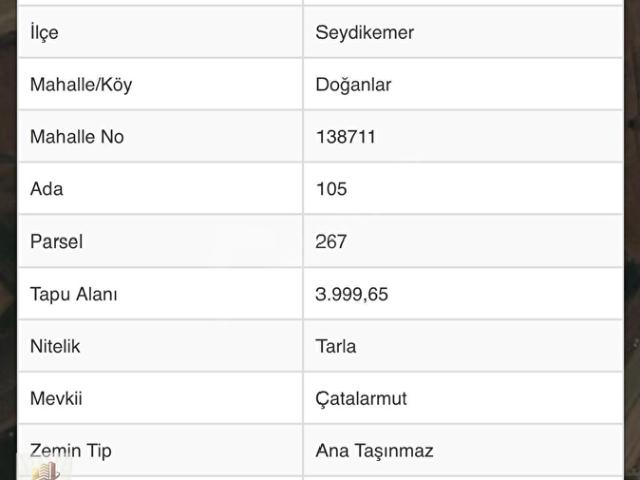Select the Doğanlar village value

[353, 85]
